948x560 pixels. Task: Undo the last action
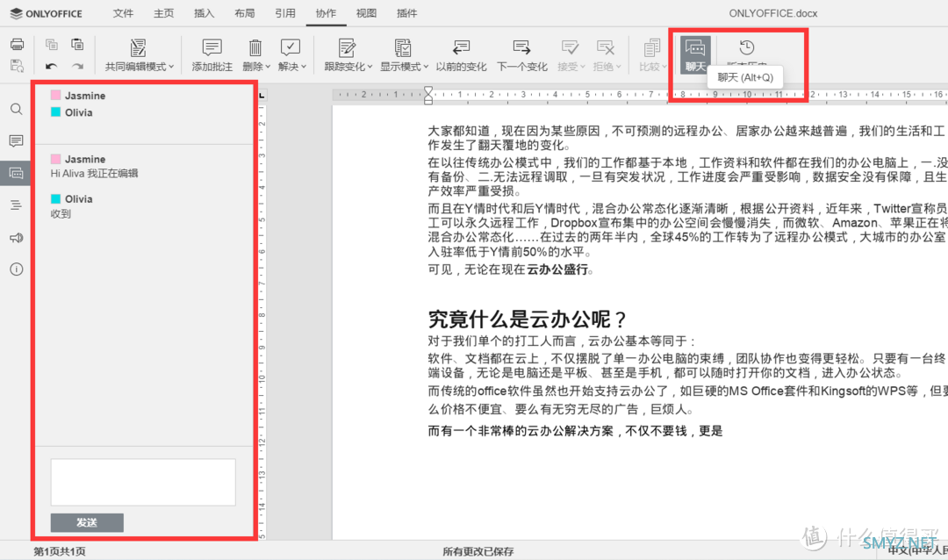[52, 66]
